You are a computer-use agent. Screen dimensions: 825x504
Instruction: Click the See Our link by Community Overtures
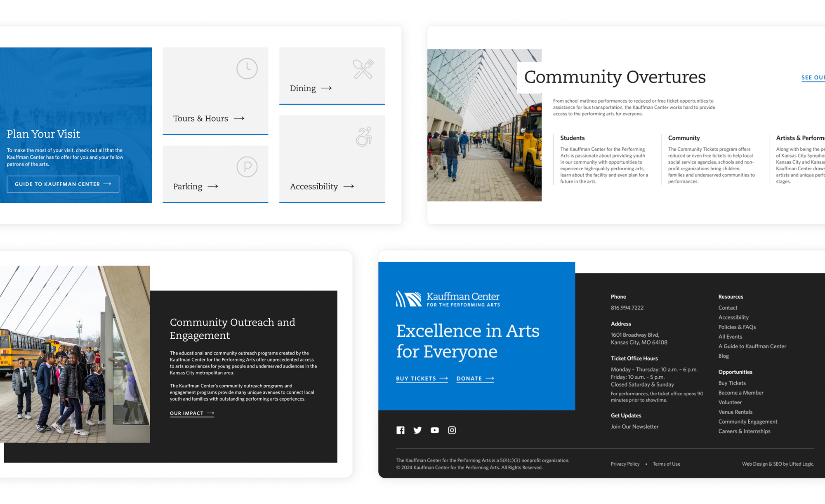pyautogui.click(x=813, y=77)
